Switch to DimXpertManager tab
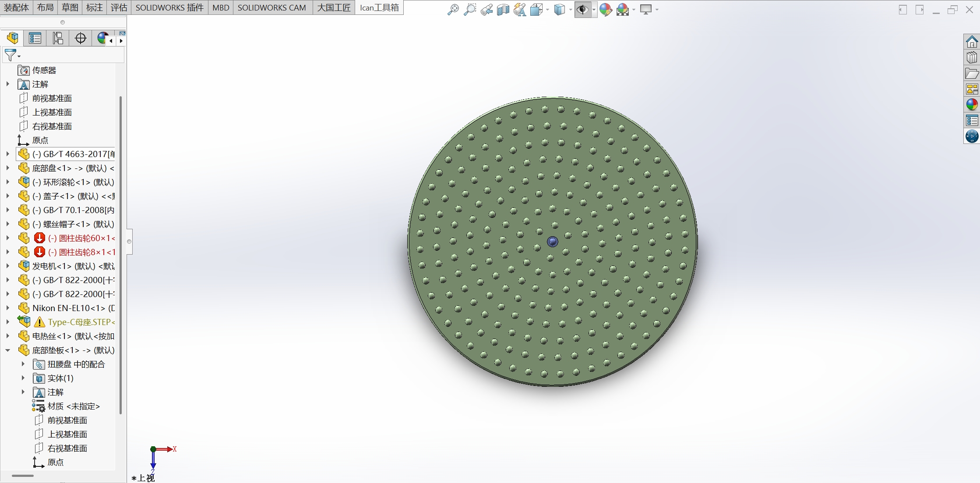Screen dimensions: 980x483 (81, 38)
